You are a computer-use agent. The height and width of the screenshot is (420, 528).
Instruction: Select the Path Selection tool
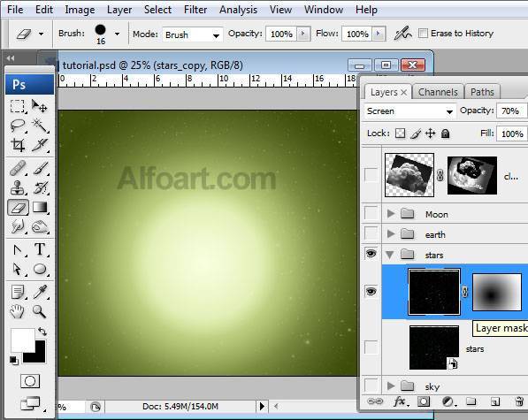click(x=18, y=269)
